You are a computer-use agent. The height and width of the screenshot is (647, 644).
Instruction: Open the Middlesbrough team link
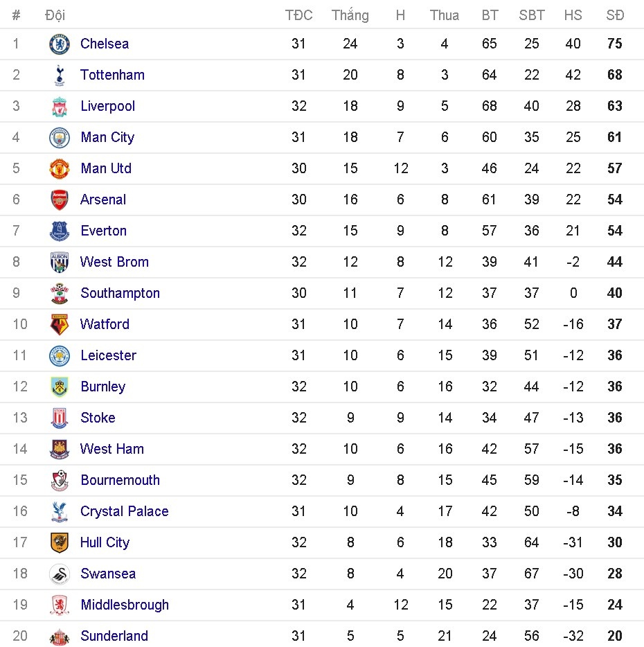(x=125, y=605)
